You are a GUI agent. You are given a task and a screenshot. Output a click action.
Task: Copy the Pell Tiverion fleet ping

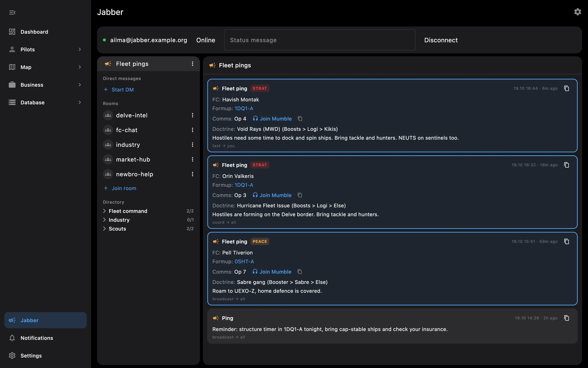click(x=566, y=241)
